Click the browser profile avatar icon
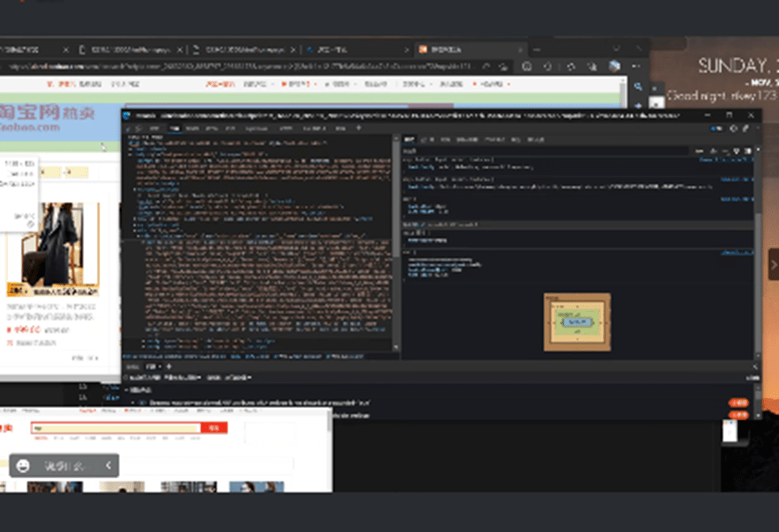The width and height of the screenshot is (779, 532). 615,66
